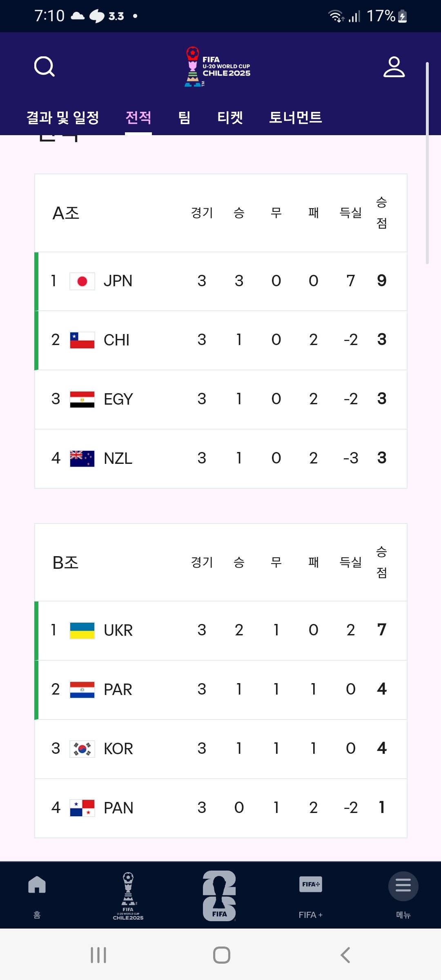Image resolution: width=441 pixels, height=980 pixels.
Task: Switch to the 결과 및 일정 tab
Action: 63,118
